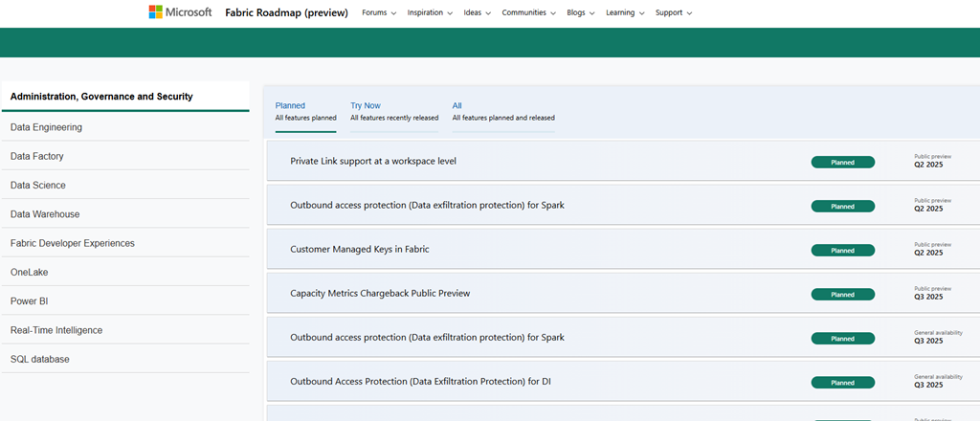Expand Capacity Metrics Chargeback Public Preview row
Screen dimensions: 980x421
tap(623, 293)
